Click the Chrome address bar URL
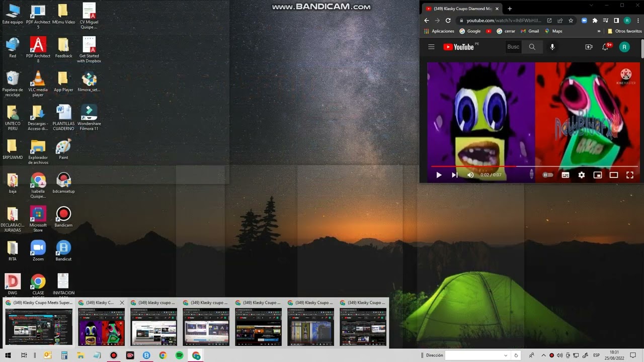Viewport: 644px width, 362px height. coord(504,21)
